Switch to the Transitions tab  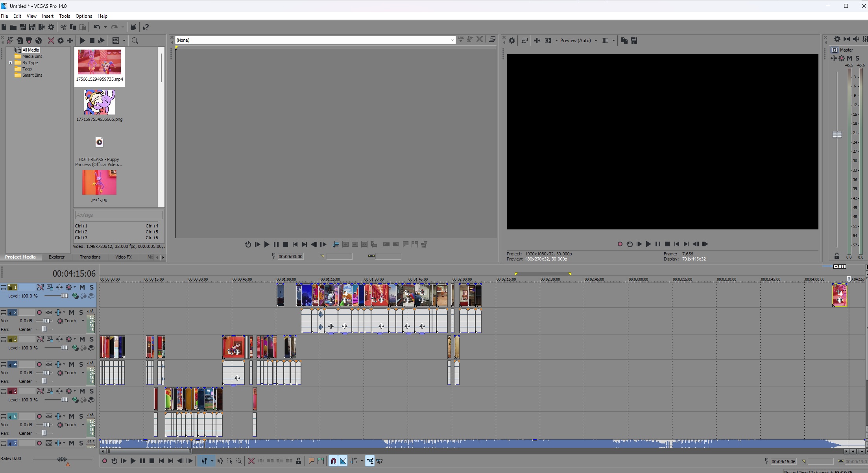pyautogui.click(x=90, y=257)
